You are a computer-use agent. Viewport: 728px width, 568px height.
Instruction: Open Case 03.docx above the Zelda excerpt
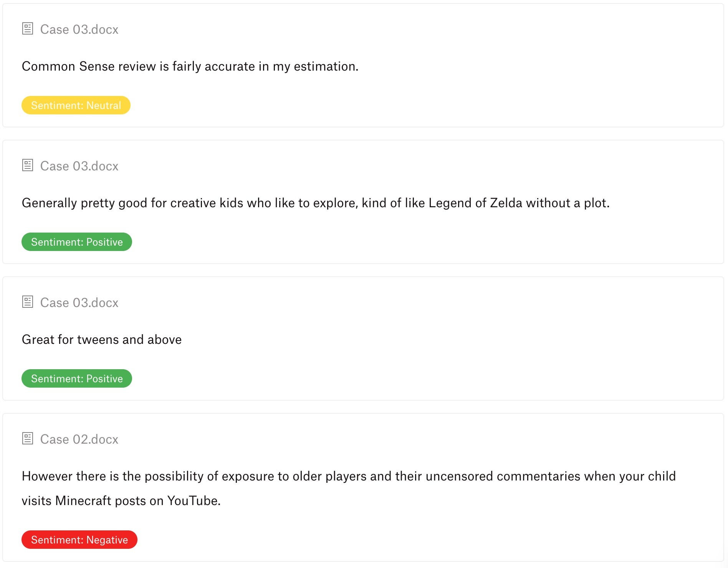79,166
